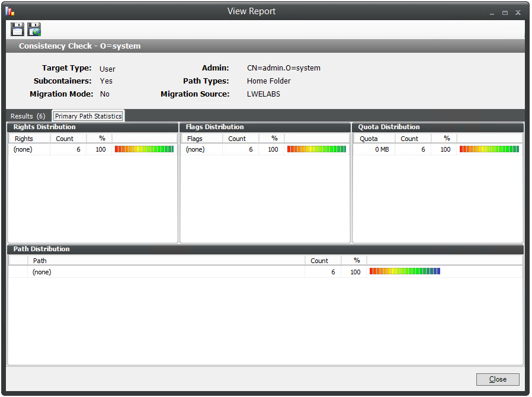Screen dimensions: 532x397
Task: Sort Path Distribution by Count header
Action: [x=323, y=261]
